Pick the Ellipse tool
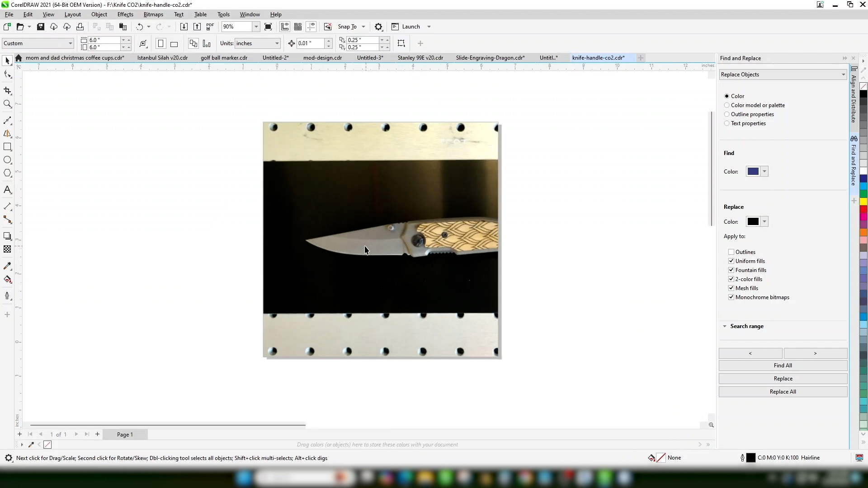 point(7,160)
